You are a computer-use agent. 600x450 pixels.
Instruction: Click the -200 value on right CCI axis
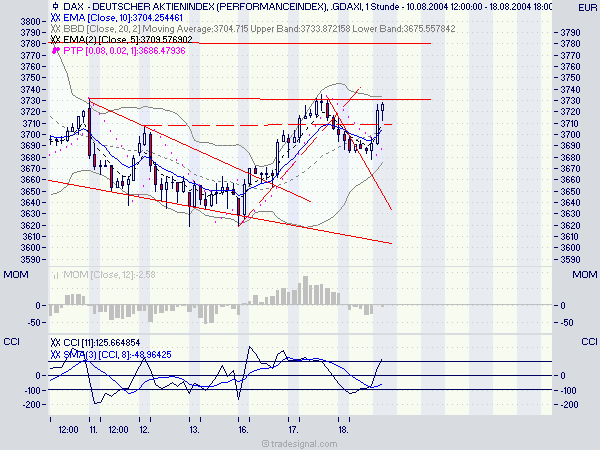point(569,404)
